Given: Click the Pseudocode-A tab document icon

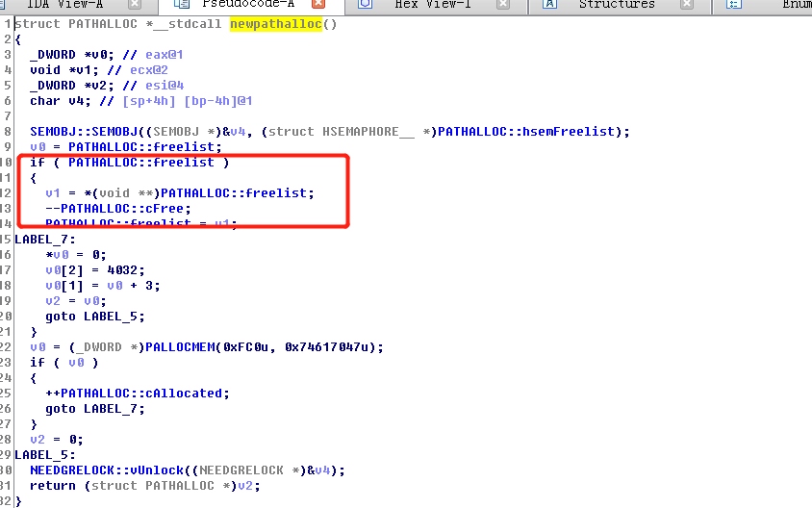Looking at the screenshot, I should tap(181, 4).
